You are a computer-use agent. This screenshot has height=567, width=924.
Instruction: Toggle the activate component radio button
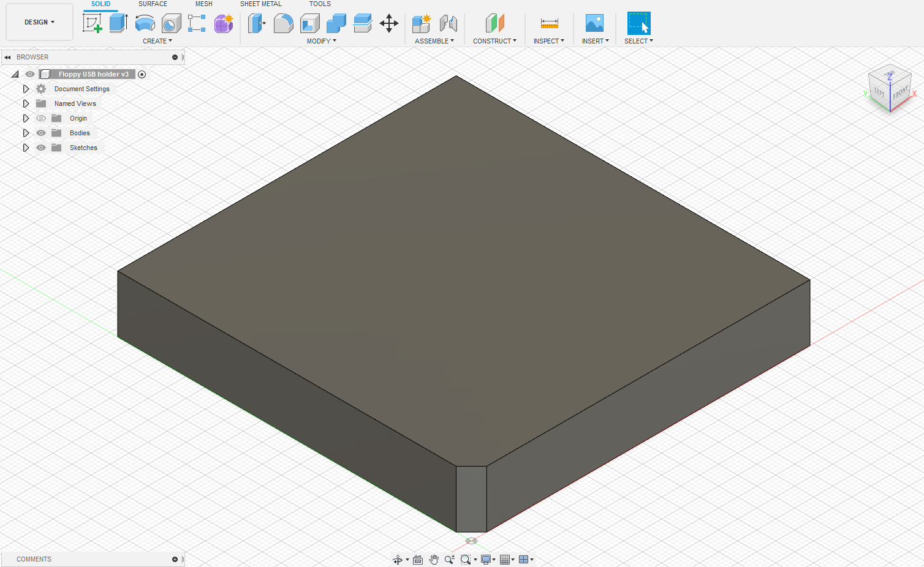tap(142, 74)
